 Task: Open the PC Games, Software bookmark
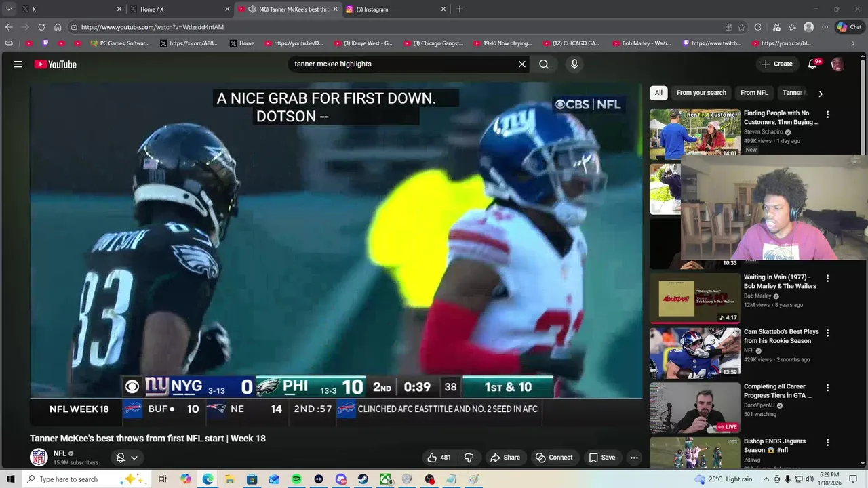coord(120,43)
